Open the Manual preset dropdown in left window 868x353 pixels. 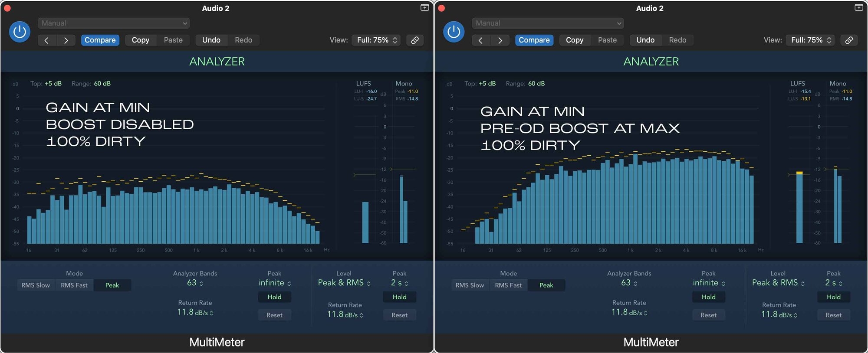(x=114, y=23)
